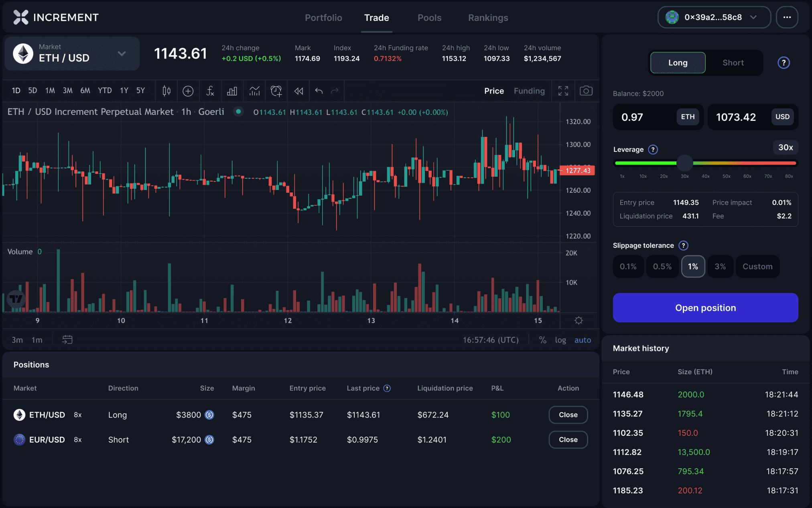Expand the ETH / USD market dropdown

point(72,53)
